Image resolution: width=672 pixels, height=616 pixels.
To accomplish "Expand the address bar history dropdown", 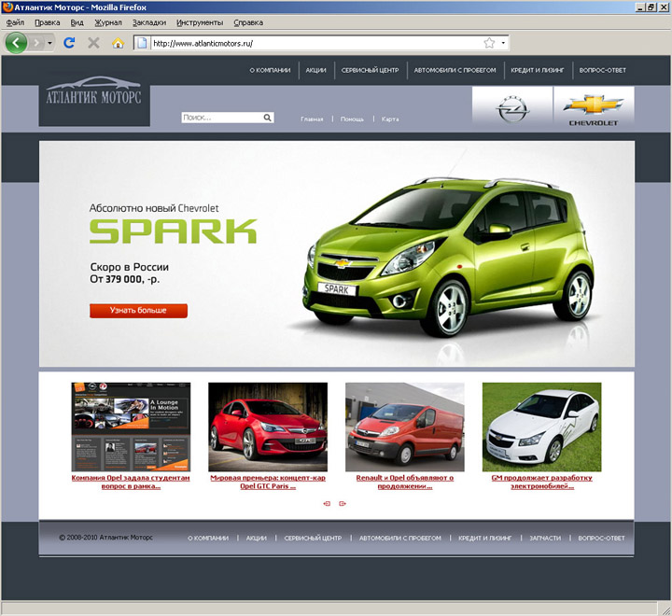I will tap(503, 43).
